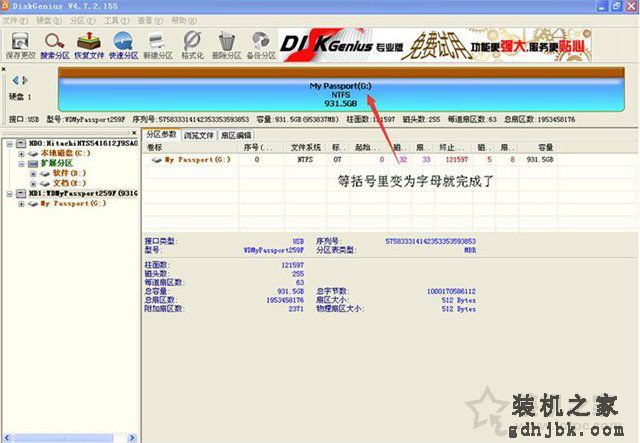Expand the 文档(E:) tree node

click(x=34, y=184)
